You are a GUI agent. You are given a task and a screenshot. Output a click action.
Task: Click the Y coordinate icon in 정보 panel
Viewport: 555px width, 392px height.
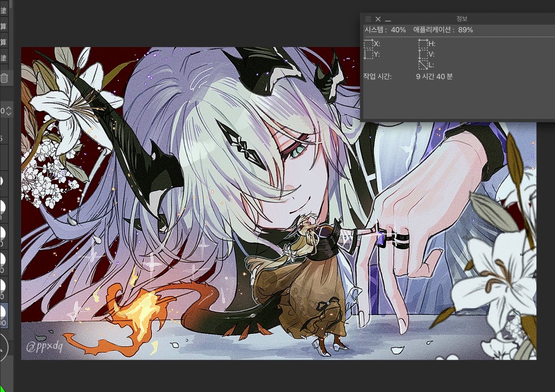tap(369, 54)
